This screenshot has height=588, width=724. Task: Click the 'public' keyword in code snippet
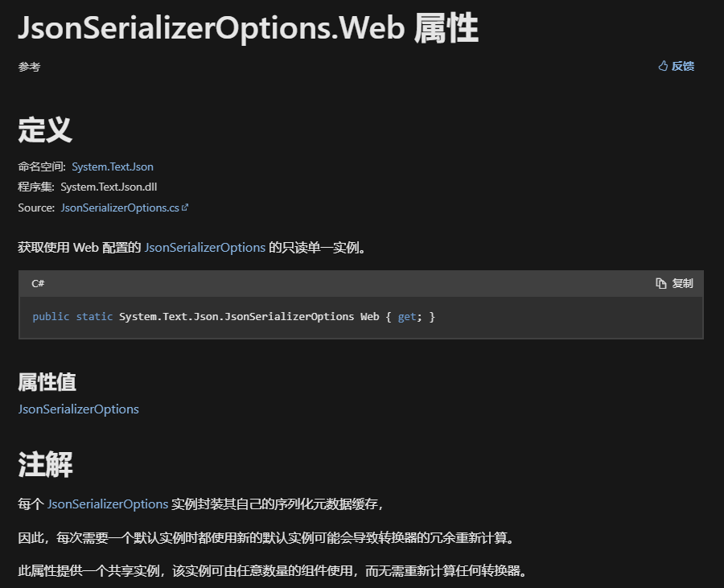(51, 317)
